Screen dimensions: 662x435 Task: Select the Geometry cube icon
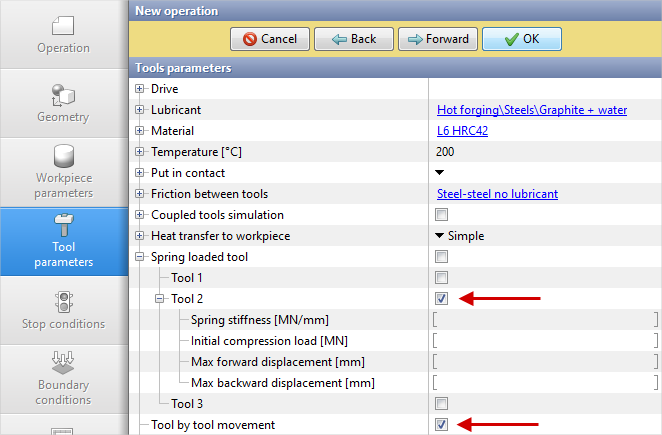(x=63, y=95)
